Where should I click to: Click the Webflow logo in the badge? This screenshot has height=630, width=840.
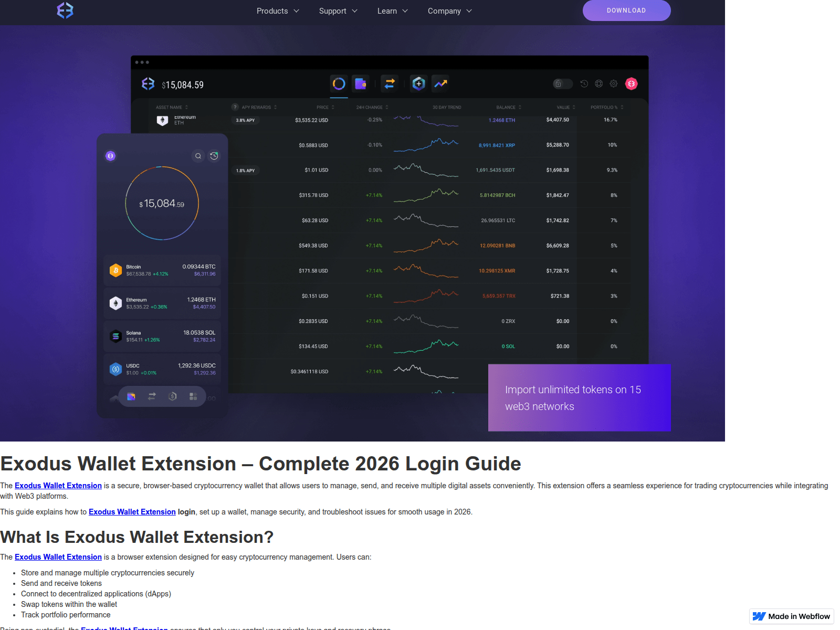click(x=759, y=616)
